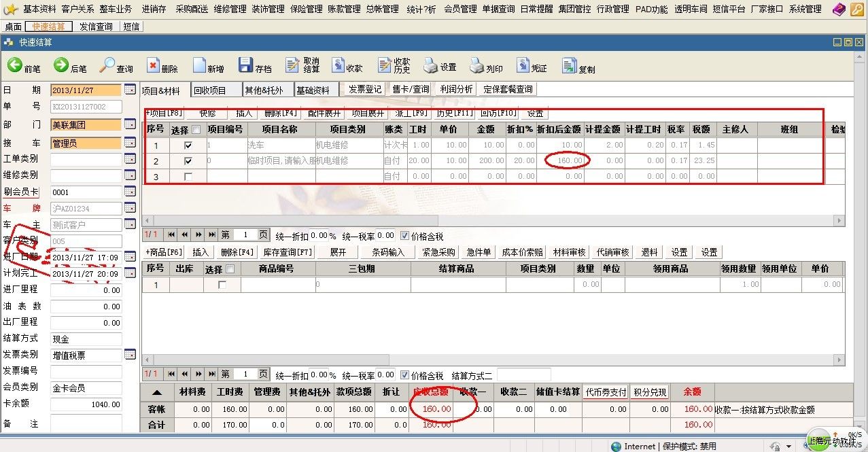Click the 删除 delete icon
The width and height of the screenshot is (868, 452).
pyautogui.click(x=153, y=66)
